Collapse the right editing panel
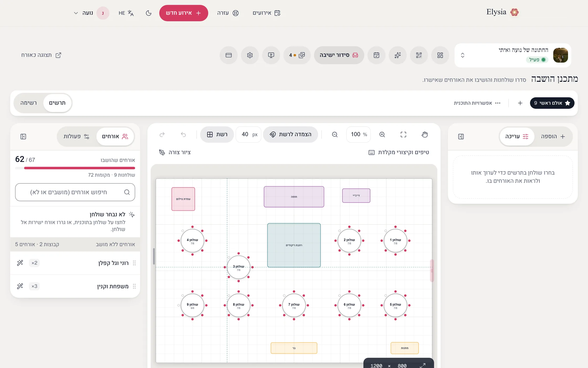 (461, 136)
